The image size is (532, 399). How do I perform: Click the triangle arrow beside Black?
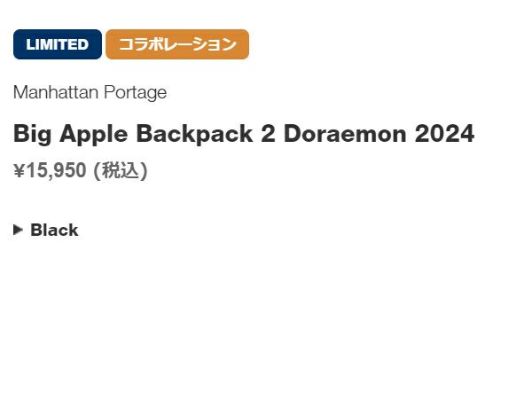tap(19, 230)
